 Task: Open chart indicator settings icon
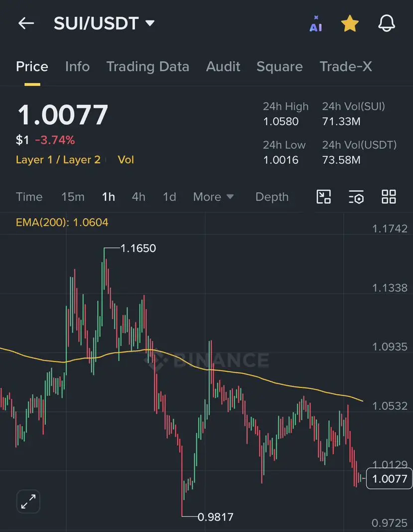point(356,197)
